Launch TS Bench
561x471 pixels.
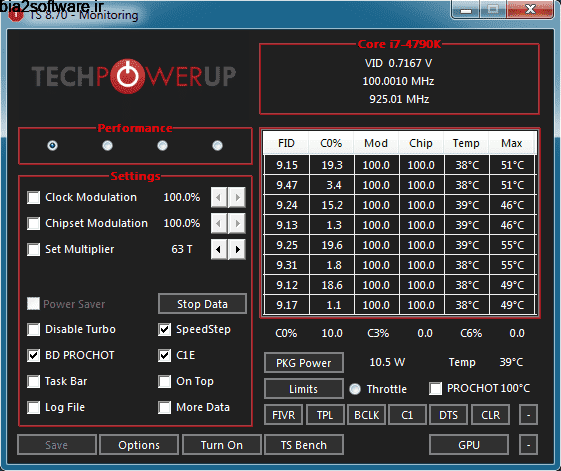click(304, 445)
